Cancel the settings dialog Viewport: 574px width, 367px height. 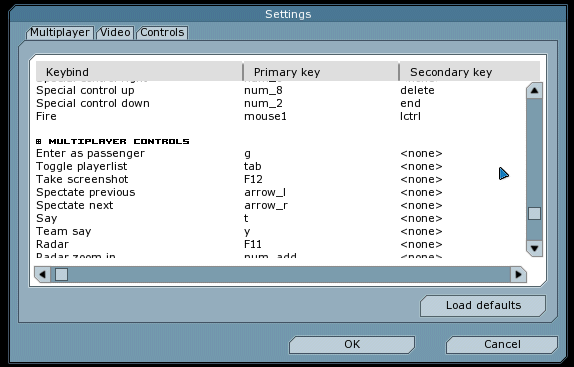pyautogui.click(x=502, y=344)
